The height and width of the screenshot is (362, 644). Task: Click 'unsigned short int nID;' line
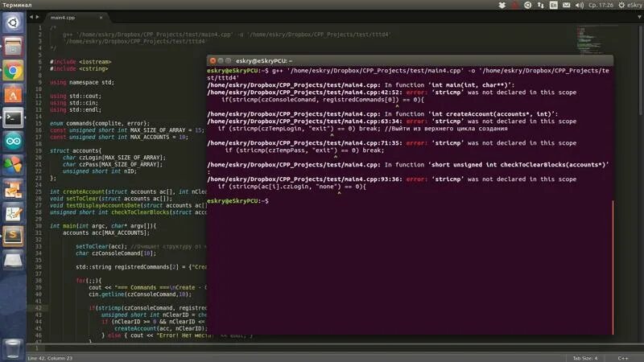point(99,171)
